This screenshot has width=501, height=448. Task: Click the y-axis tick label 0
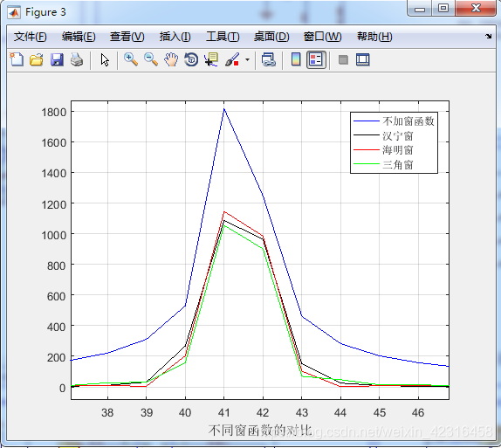(63, 389)
